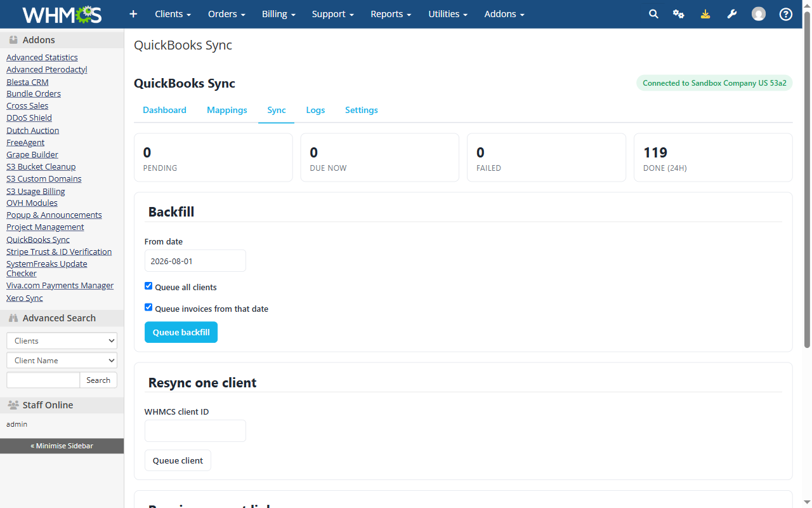Expand the Clients top menu

(x=173, y=14)
